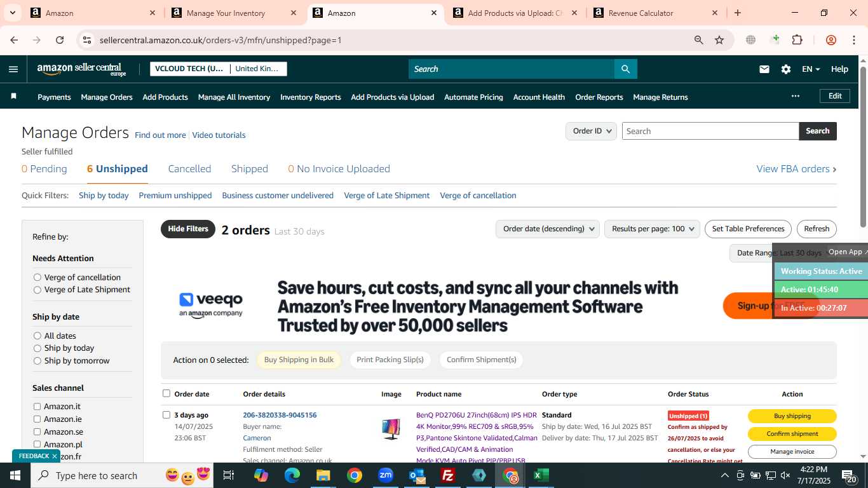The height and width of the screenshot is (488, 868).
Task: Open Zoom from the taskbar
Action: click(x=386, y=475)
